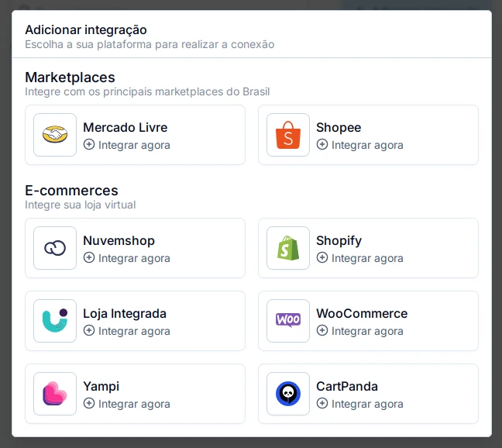502x448 pixels.
Task: Click the plus icon under Mercado Livre
Action: (89, 144)
